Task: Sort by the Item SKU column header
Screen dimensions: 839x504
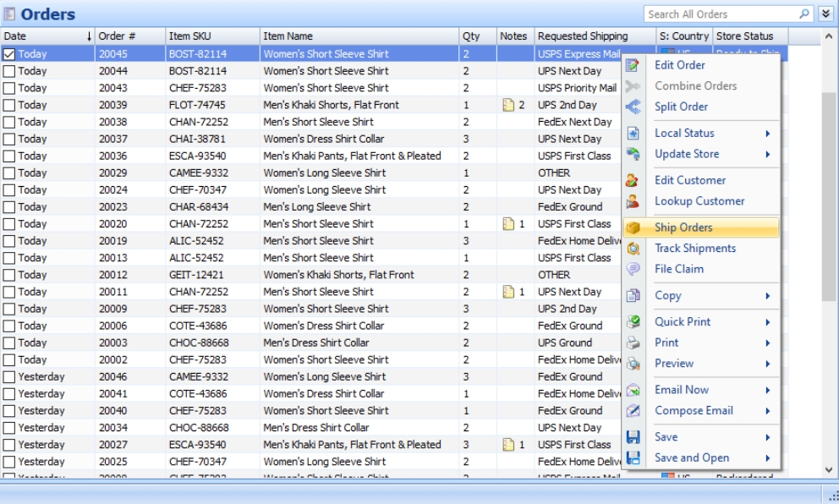Action: pyautogui.click(x=190, y=36)
